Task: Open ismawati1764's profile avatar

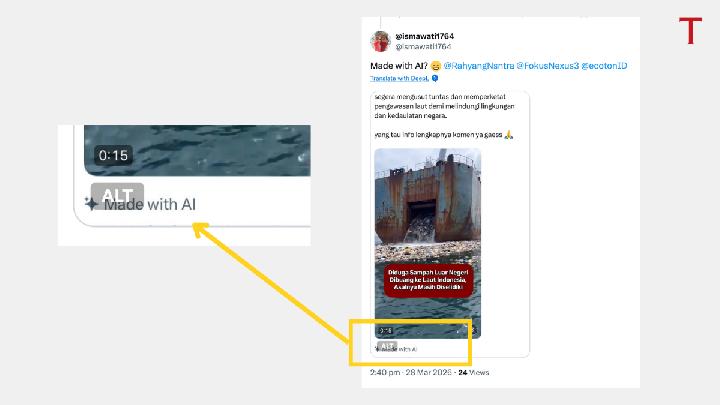Action: click(380, 41)
